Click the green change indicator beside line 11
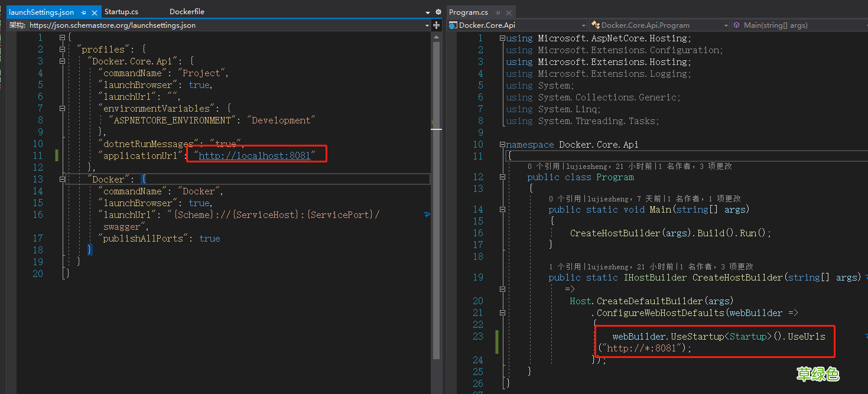This screenshot has width=868, height=394. coord(56,155)
